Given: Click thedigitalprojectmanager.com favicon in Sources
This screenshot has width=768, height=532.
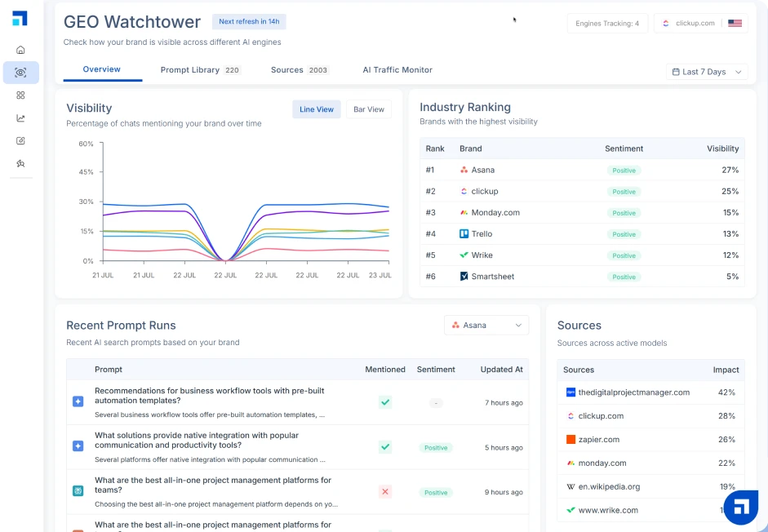Looking at the screenshot, I should pyautogui.click(x=570, y=392).
